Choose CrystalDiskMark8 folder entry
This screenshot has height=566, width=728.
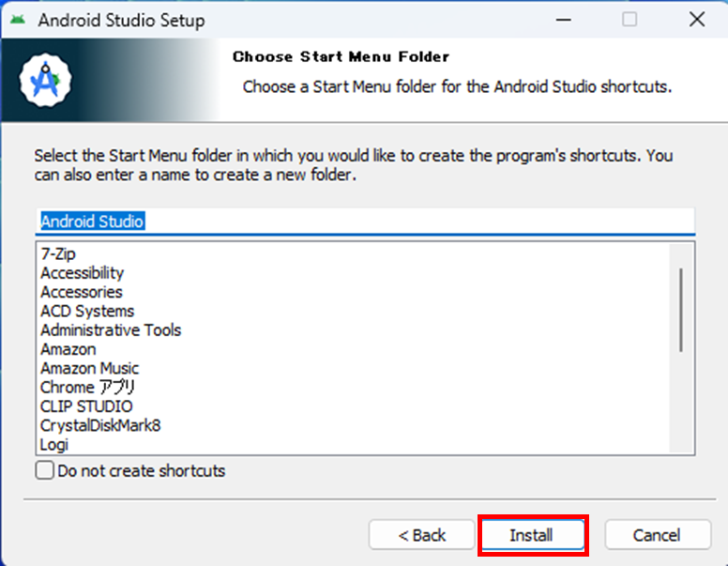point(100,425)
